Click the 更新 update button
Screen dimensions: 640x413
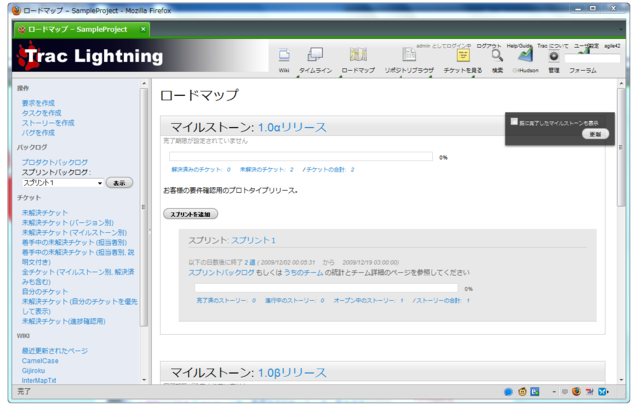(595, 134)
